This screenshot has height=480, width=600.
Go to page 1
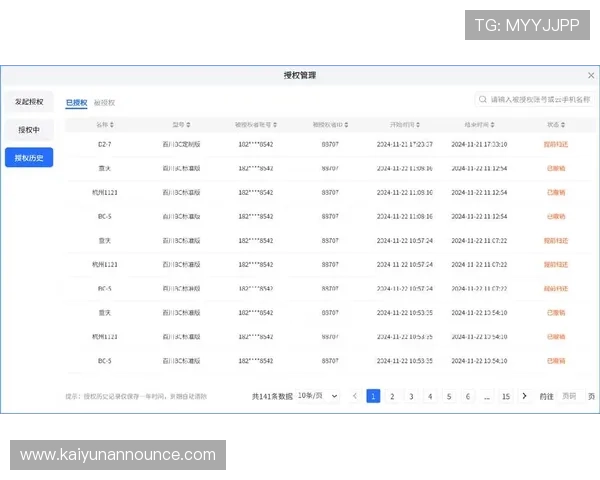tap(373, 396)
